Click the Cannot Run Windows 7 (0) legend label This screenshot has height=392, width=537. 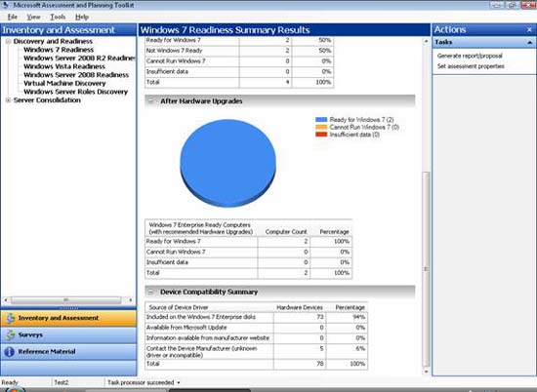364,127
